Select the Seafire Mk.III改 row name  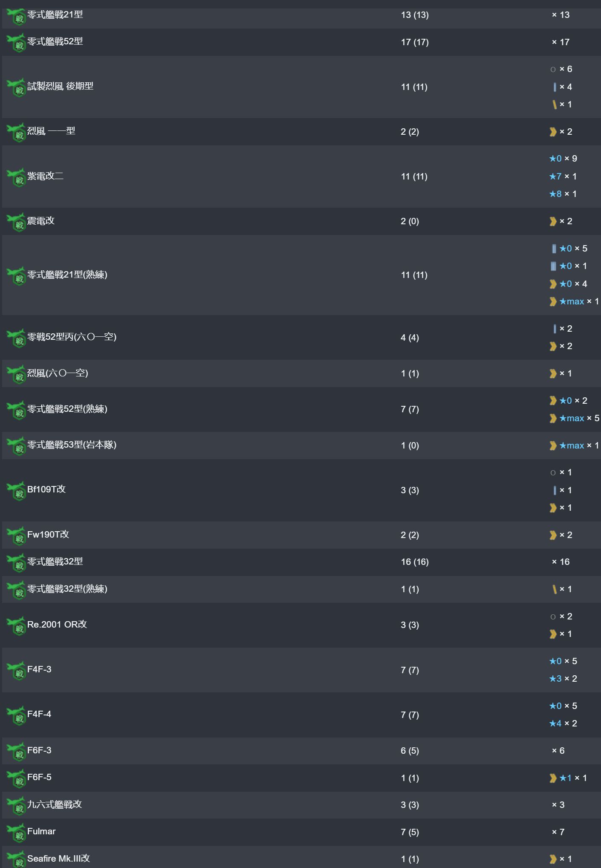coord(58,858)
